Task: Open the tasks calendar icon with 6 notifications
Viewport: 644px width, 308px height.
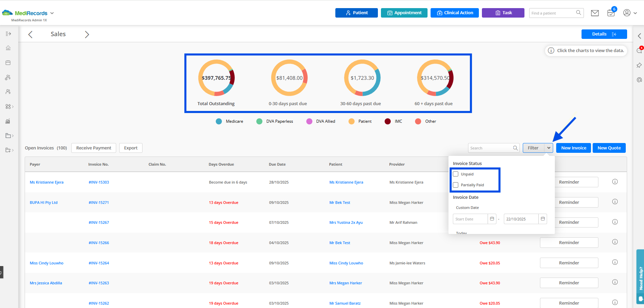Action: point(611,13)
